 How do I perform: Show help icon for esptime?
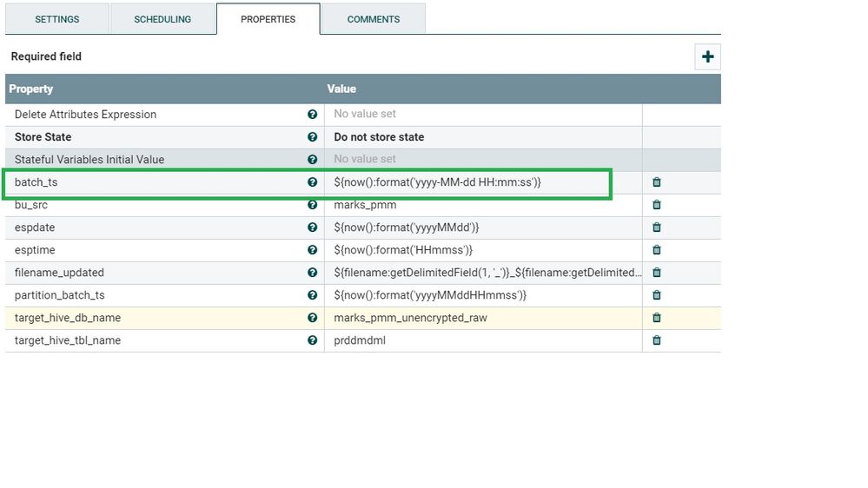pyautogui.click(x=312, y=250)
